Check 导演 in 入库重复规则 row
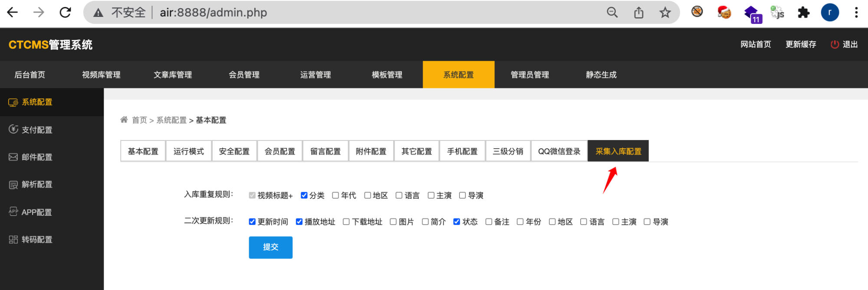The image size is (868, 290). (463, 196)
